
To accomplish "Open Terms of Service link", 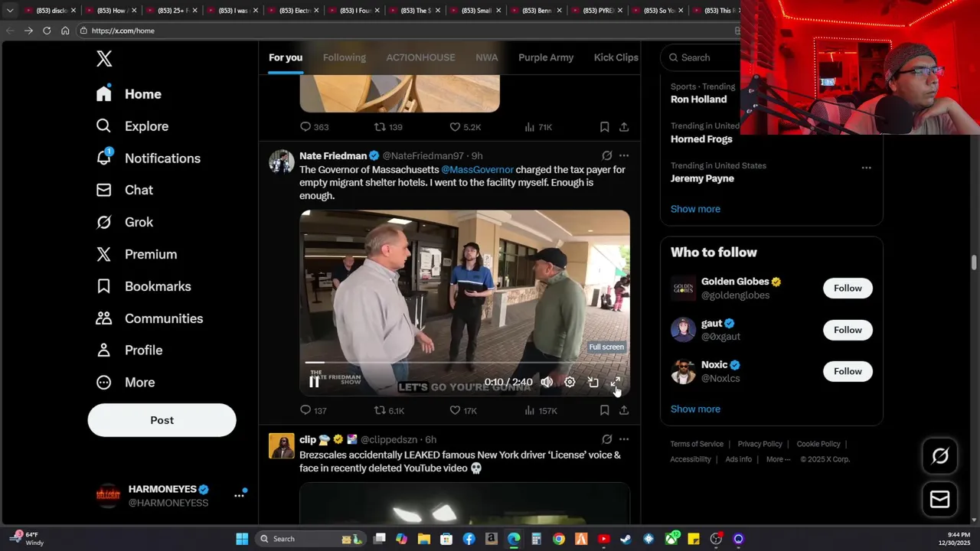I will coord(697,444).
